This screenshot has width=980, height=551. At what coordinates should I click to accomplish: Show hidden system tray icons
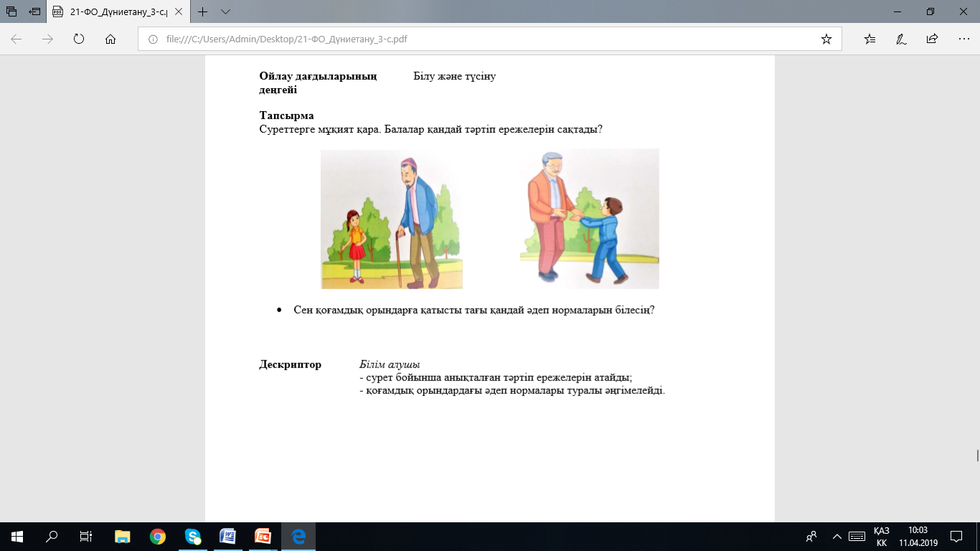837,537
